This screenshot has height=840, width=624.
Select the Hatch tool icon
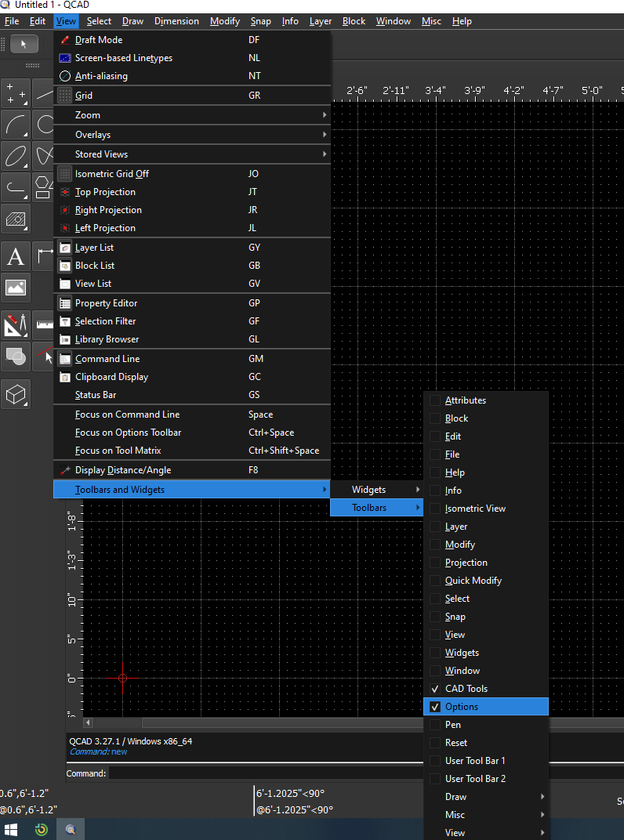[16, 219]
